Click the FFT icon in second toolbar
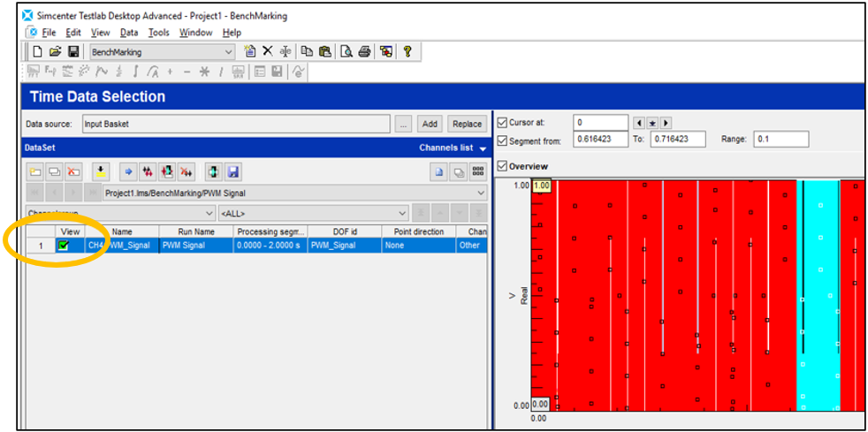Screen dimensions: 868x432 (x=34, y=72)
